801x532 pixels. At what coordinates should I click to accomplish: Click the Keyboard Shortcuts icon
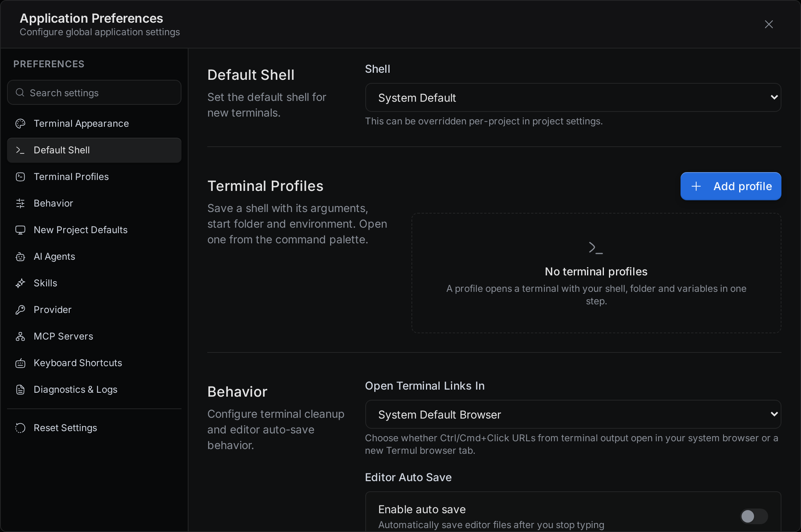pos(20,363)
